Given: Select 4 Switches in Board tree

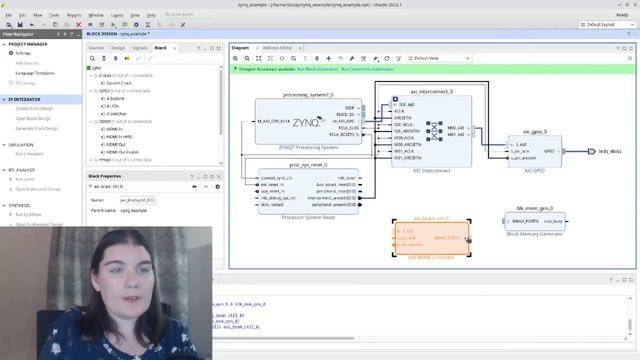Looking at the screenshot, I should 116,114.
